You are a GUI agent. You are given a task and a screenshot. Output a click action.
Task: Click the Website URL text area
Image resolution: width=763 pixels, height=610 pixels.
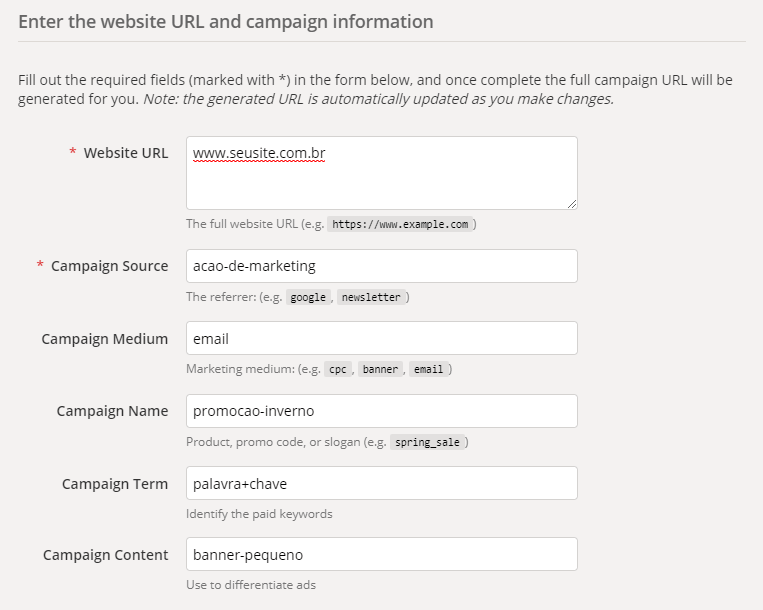tap(381, 173)
